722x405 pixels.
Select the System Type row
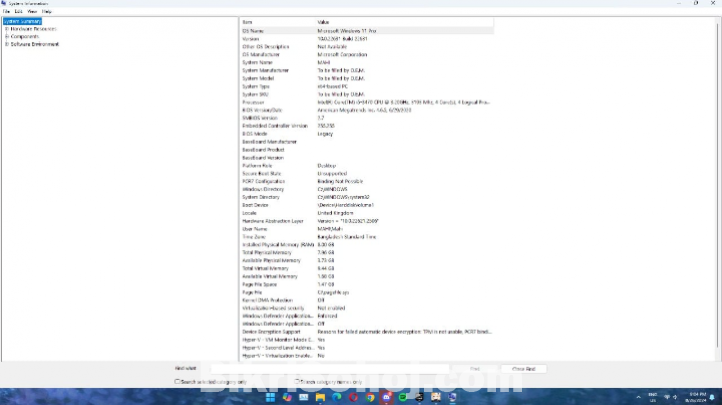pos(367,86)
